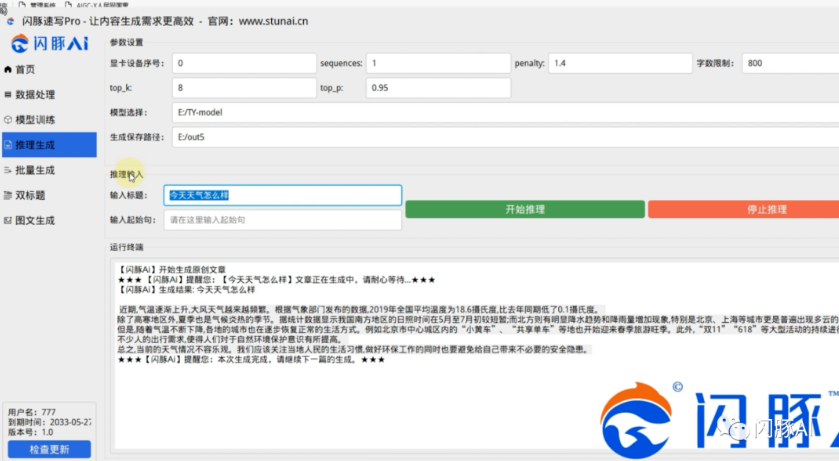Focus the top_k input field
Viewport: 839px width, 461px height.
pyautogui.click(x=244, y=88)
